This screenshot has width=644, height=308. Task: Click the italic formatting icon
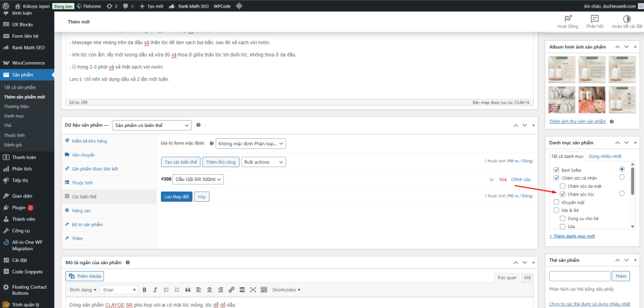155,290
